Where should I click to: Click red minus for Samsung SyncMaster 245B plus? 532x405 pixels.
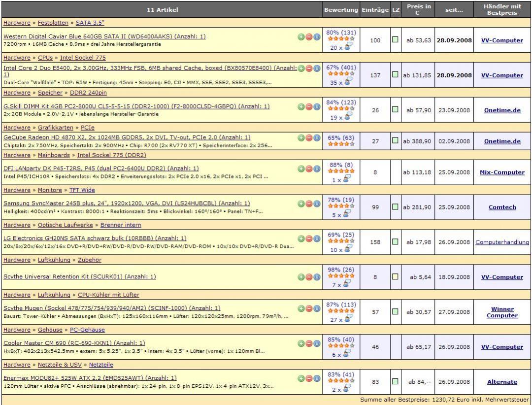[x=309, y=203]
